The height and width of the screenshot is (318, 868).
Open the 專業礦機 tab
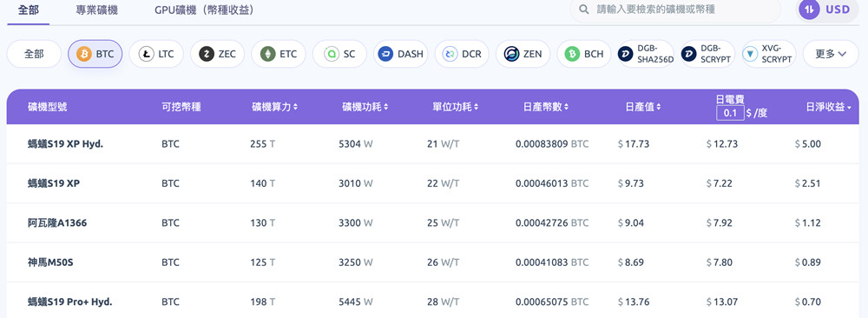point(97,10)
